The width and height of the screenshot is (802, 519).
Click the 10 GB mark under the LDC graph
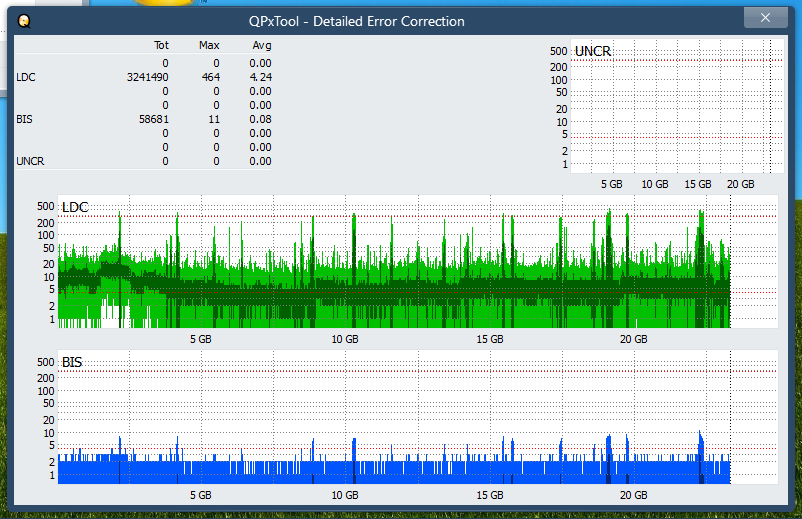coord(344,340)
